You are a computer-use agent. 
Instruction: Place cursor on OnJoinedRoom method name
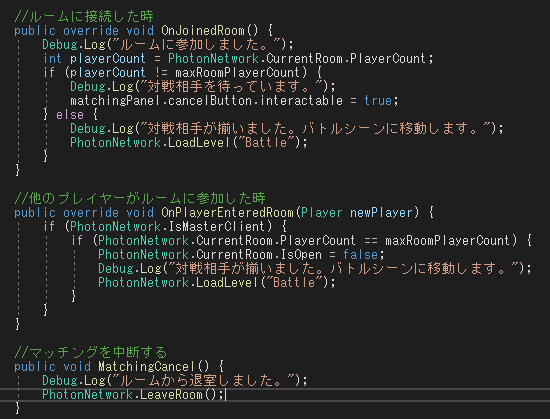(203, 31)
